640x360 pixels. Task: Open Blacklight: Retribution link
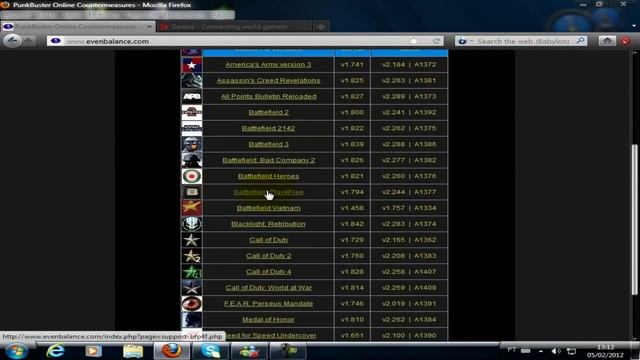tap(268, 224)
